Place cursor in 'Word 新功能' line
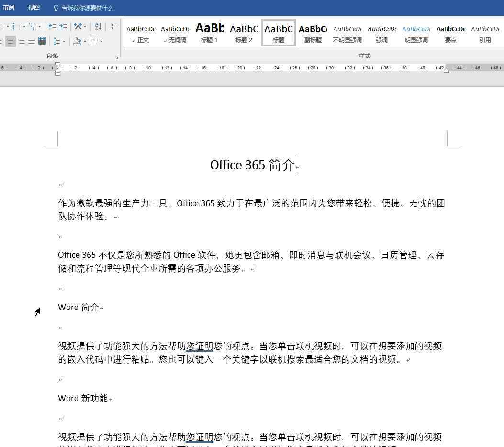Image resolution: width=504 pixels, height=447 pixels. click(x=83, y=399)
